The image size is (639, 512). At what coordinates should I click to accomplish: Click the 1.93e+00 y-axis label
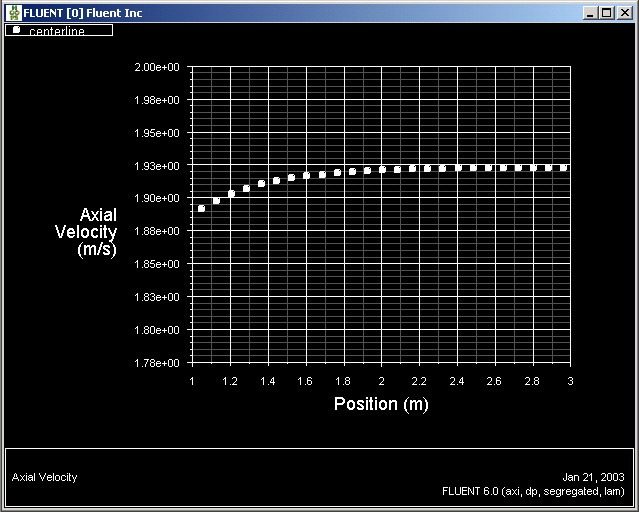point(157,166)
